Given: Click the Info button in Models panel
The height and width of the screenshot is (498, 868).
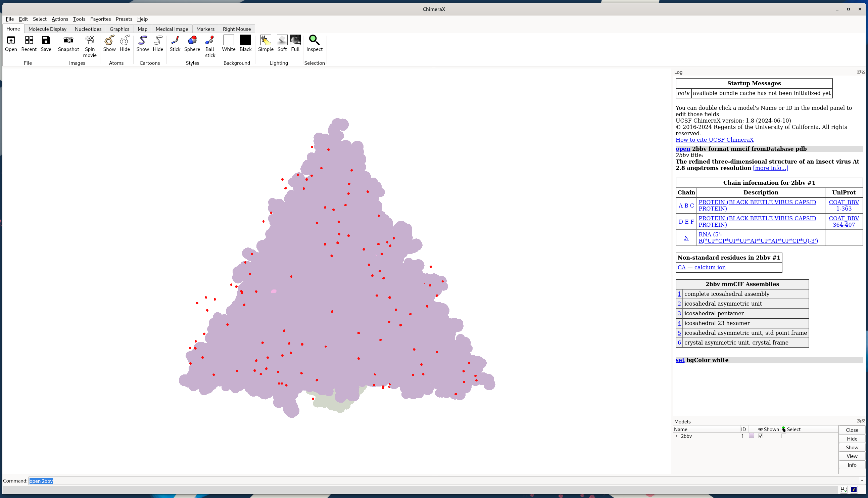Looking at the screenshot, I should click(x=852, y=465).
